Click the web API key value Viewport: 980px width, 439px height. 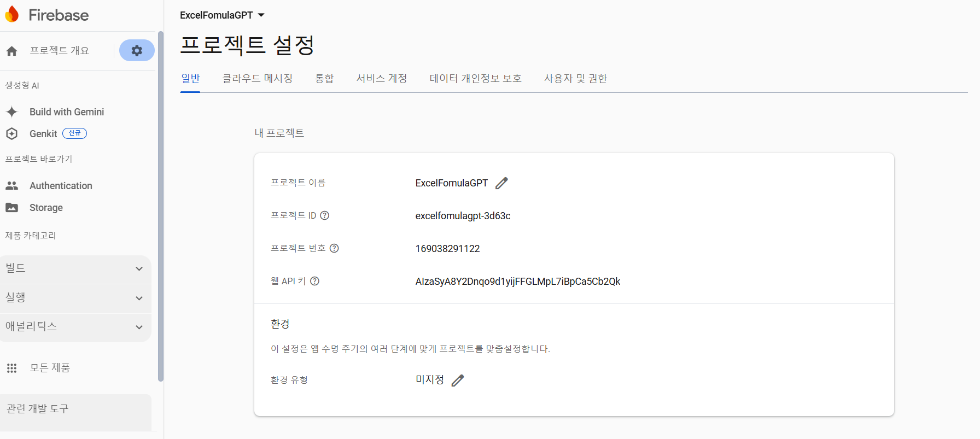517,282
